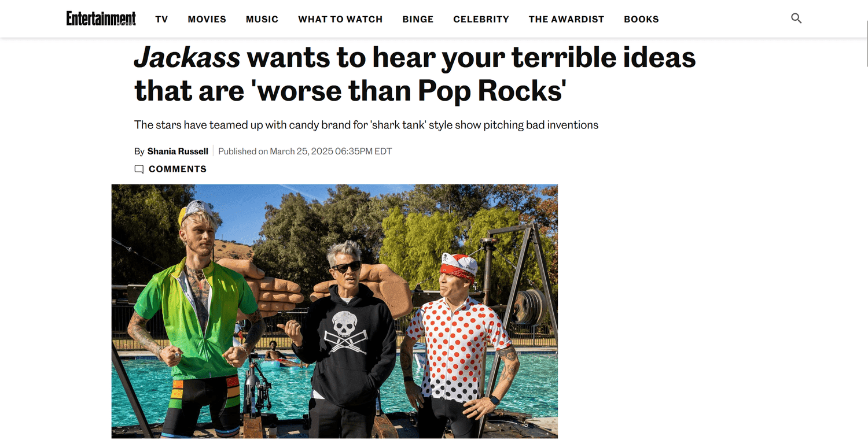Open the Binge nav item
This screenshot has height=440, width=868.
click(x=418, y=19)
